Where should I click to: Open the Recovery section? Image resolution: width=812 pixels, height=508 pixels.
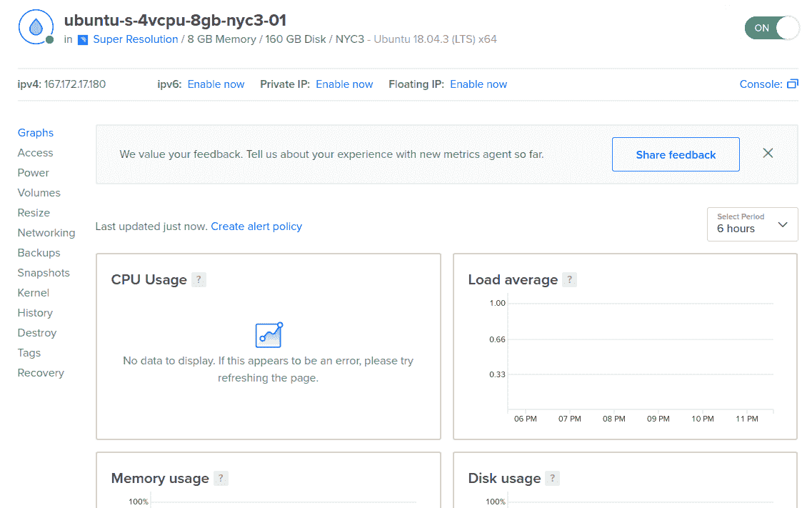tap(41, 373)
